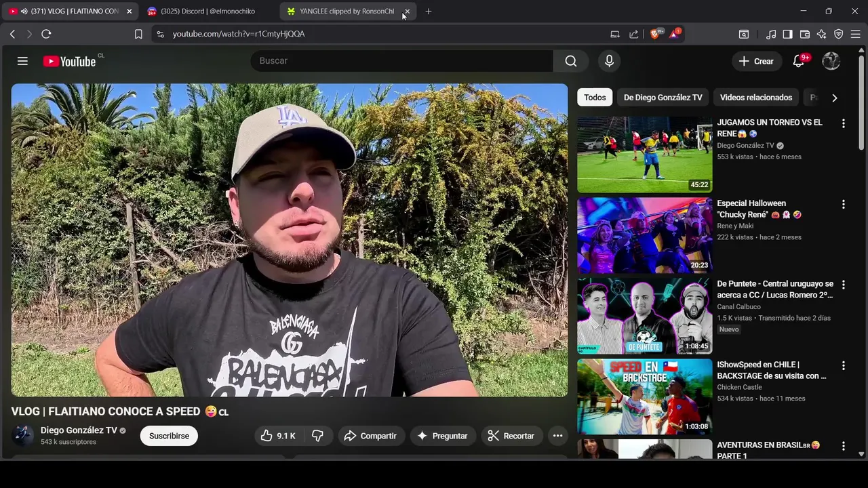Open JUGAMOS UN TORNEO thumbnail
Viewport: 868px width, 488px height.
(x=645, y=155)
